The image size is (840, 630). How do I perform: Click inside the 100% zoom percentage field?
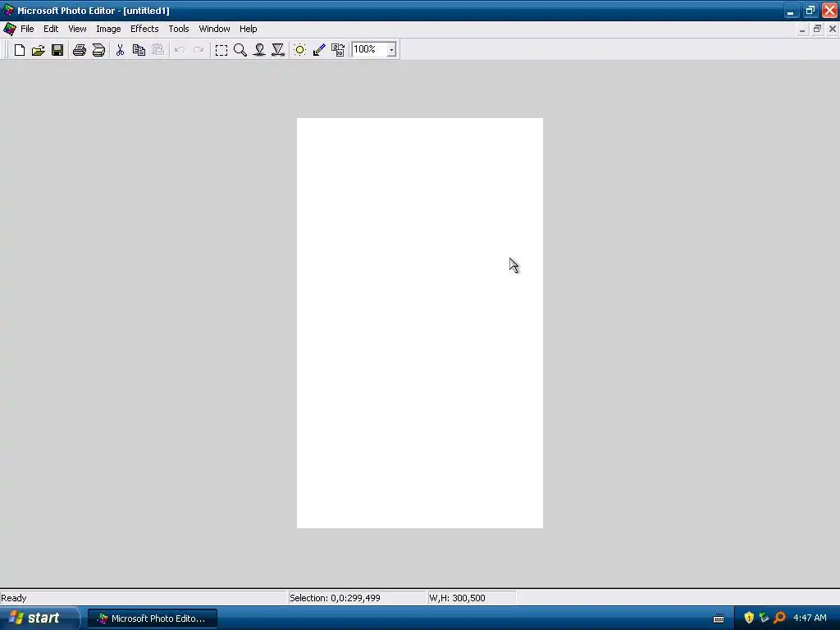(369, 49)
